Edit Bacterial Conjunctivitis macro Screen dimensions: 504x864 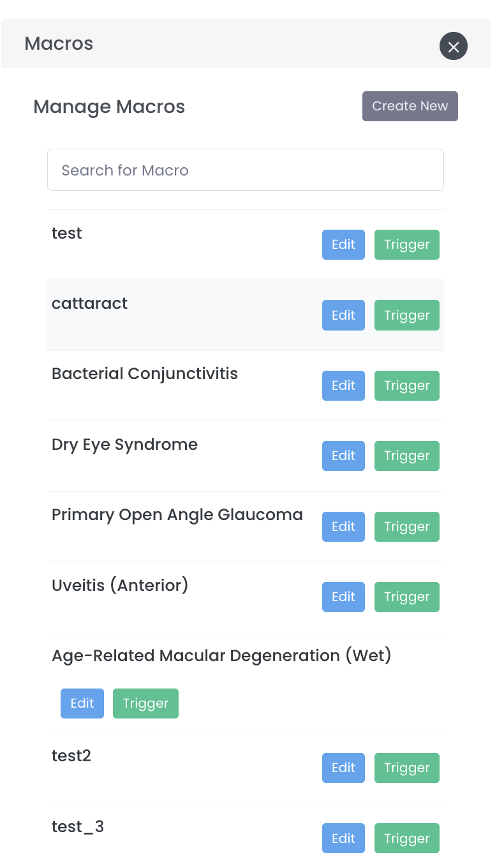click(x=343, y=385)
